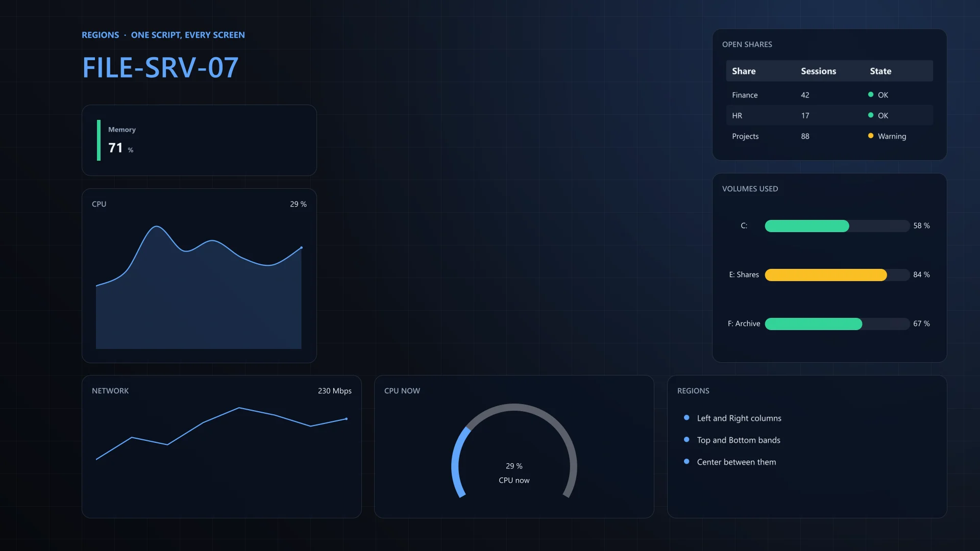Image resolution: width=980 pixels, height=551 pixels.
Task: Click 'Top and Bottom bands' list item
Action: [739, 440]
